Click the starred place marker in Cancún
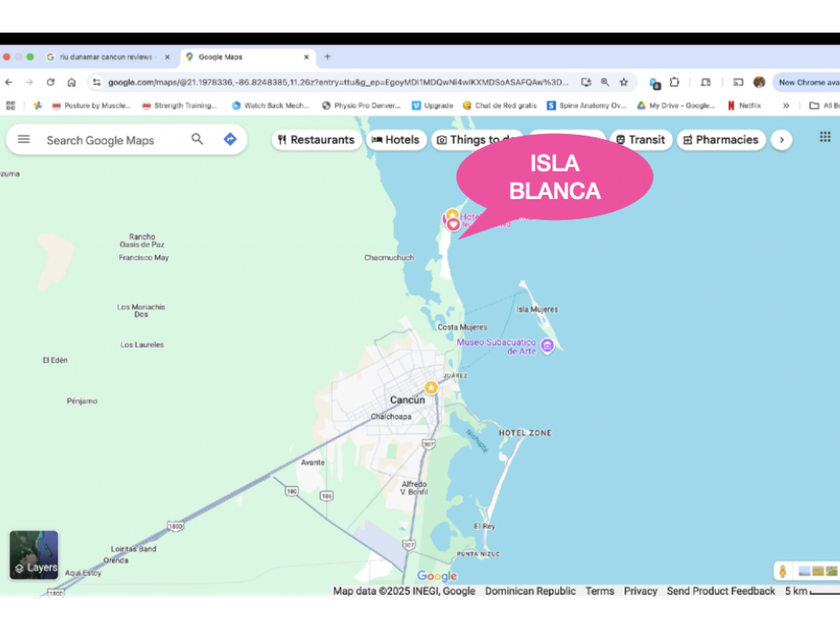This screenshot has width=840, height=630. 431,387
